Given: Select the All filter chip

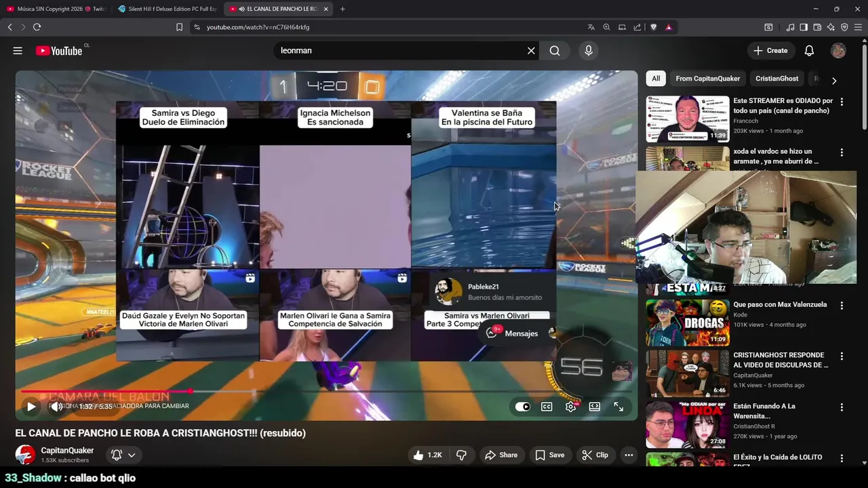Looking at the screenshot, I should (656, 79).
